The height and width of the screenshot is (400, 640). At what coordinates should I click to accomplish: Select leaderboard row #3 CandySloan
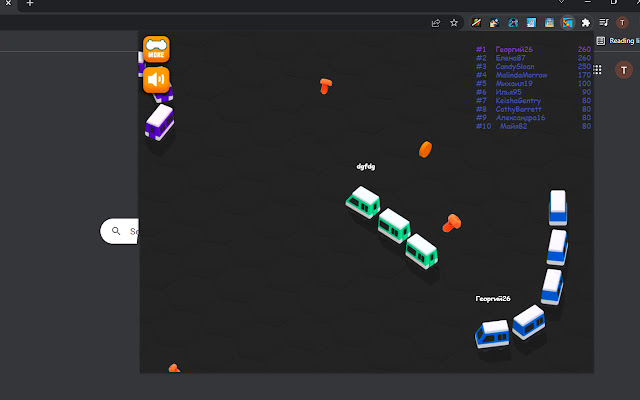pyautogui.click(x=533, y=67)
